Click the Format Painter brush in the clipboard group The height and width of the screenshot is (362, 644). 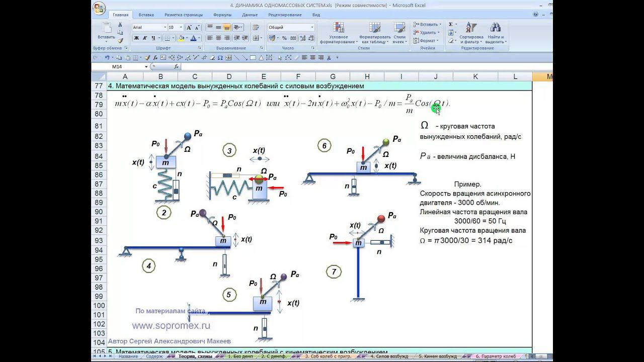[x=120, y=40]
